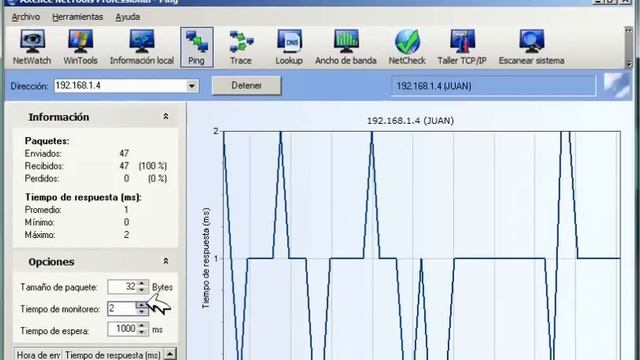Open the NetWatch tool

32,47
